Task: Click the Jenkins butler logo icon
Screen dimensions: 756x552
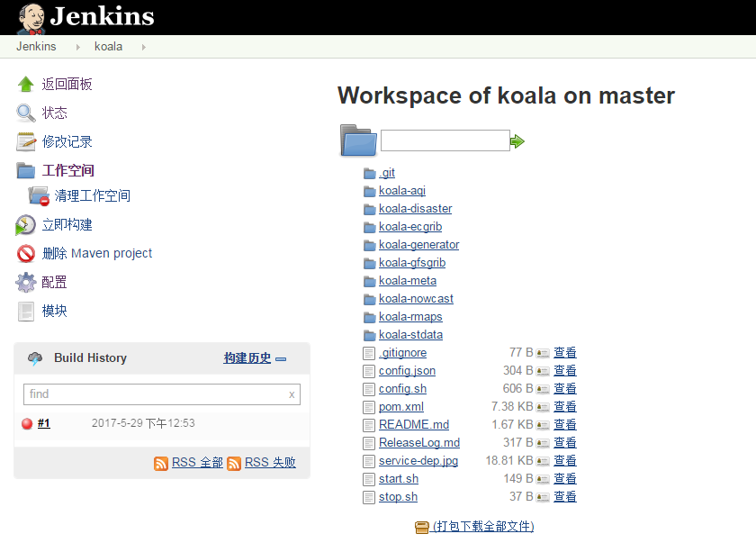Action: 31,18
